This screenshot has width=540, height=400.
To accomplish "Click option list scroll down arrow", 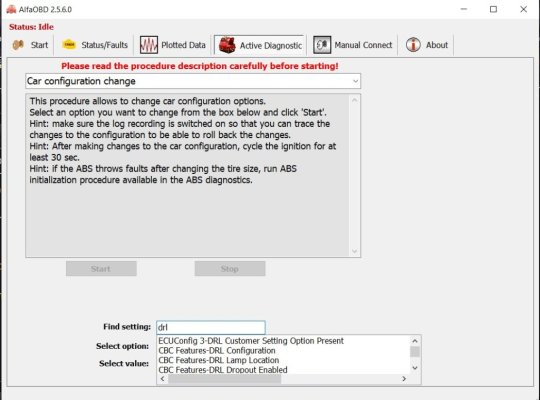I will coord(415,368).
